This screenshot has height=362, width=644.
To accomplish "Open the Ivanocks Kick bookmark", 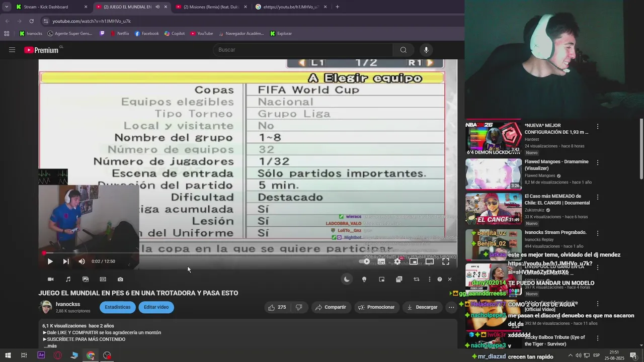I will coord(31,34).
